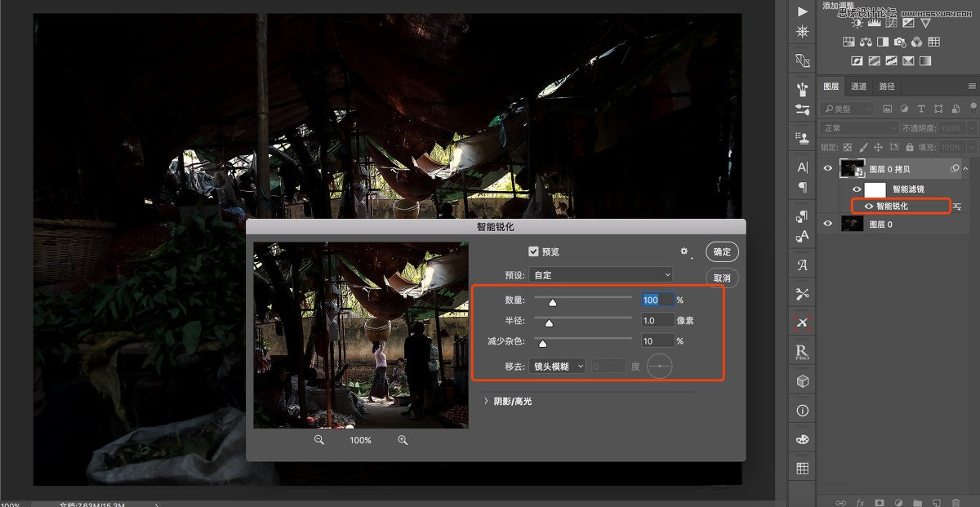This screenshot has height=507, width=980.
Task: Add a layer mask from the panel bottom
Action: 880,502
